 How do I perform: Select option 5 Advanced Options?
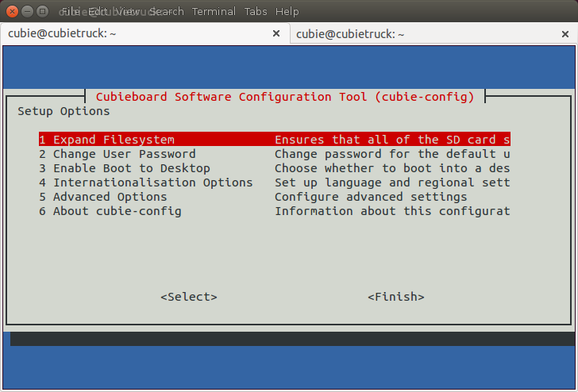tap(275, 197)
